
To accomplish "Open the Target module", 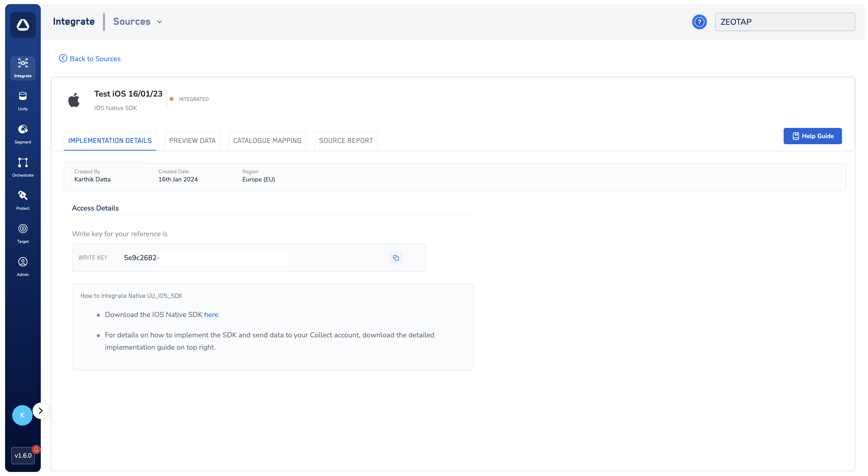I will coord(23,233).
